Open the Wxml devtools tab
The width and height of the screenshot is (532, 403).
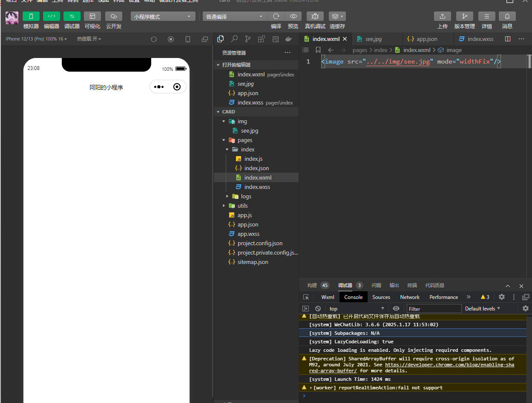tap(328, 297)
